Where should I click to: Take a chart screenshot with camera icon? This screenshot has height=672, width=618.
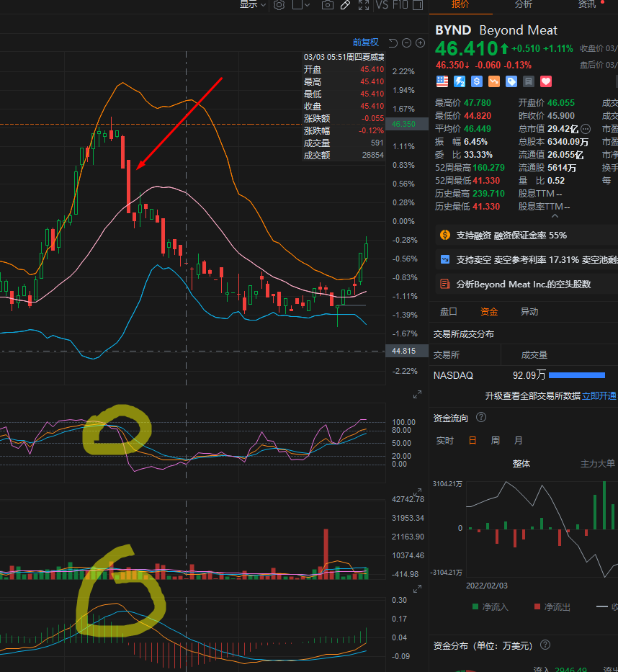pyautogui.click(x=328, y=5)
